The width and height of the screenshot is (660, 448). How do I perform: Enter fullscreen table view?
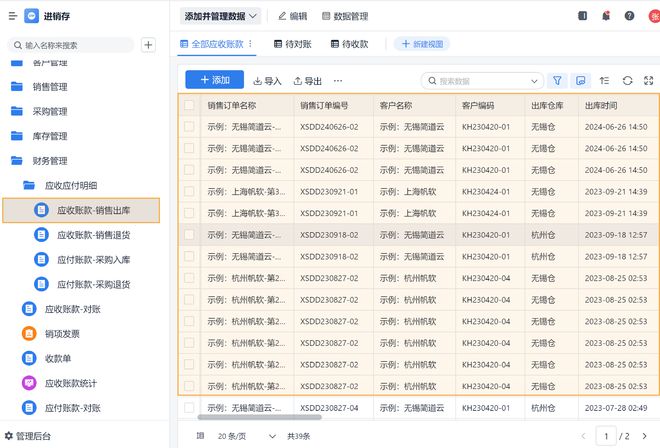coord(649,80)
